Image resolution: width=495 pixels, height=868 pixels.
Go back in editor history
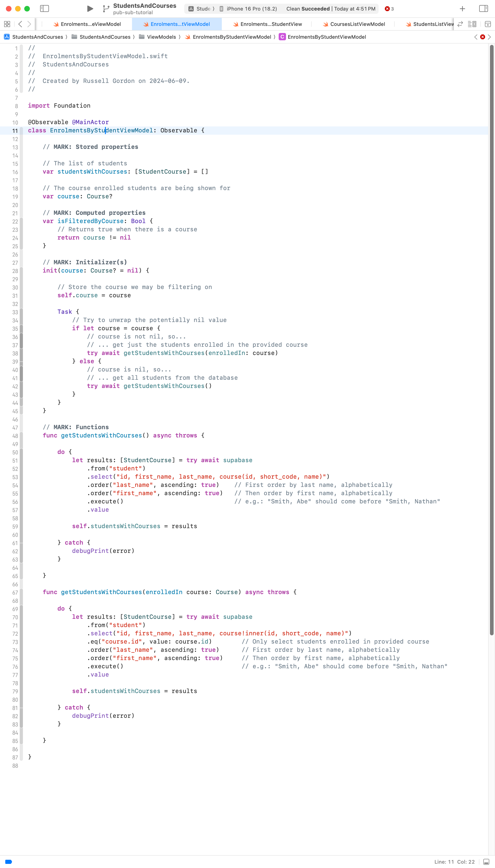pos(20,24)
